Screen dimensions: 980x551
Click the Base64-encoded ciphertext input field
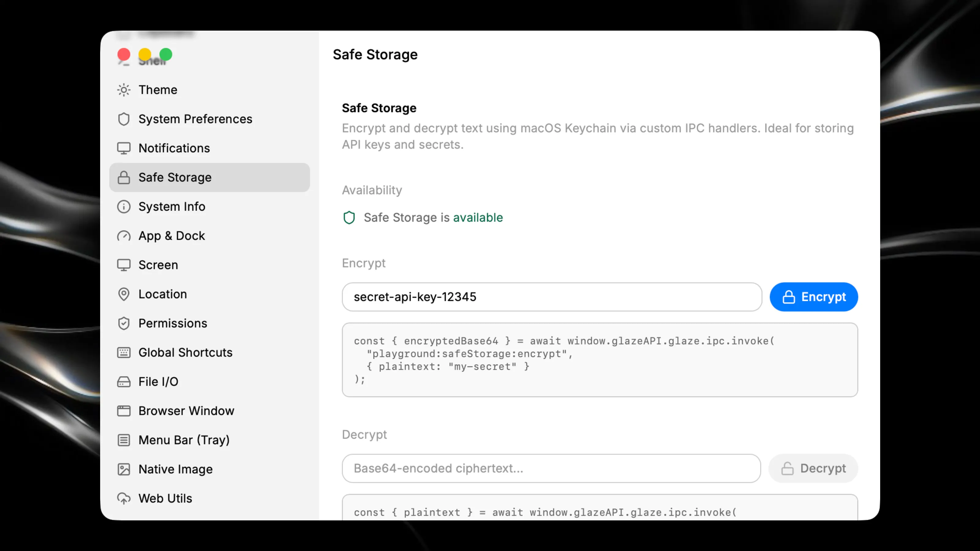tap(551, 468)
